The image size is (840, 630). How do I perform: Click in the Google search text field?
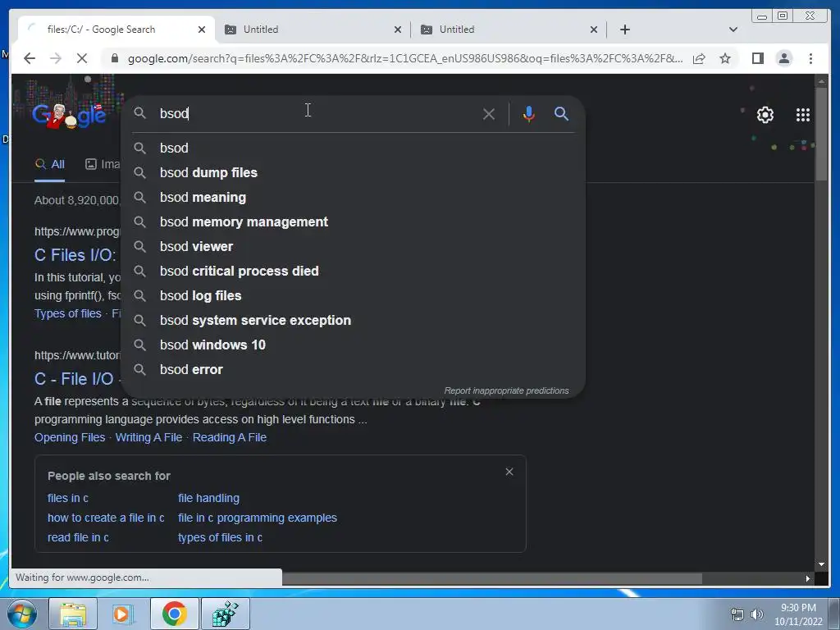(316, 113)
